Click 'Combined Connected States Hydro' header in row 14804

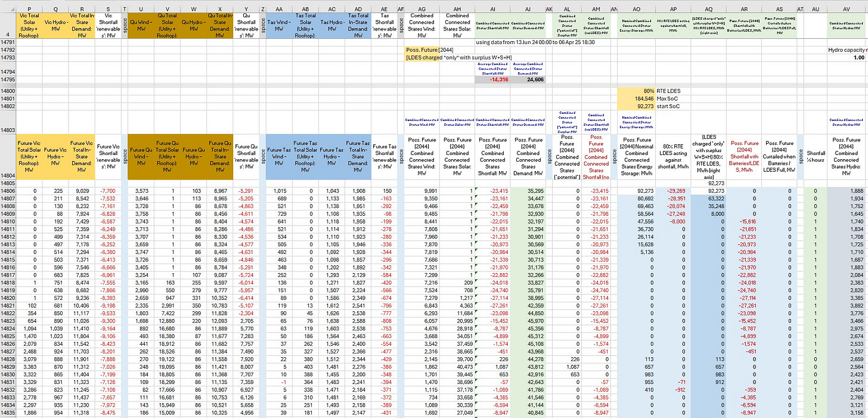tap(847, 157)
